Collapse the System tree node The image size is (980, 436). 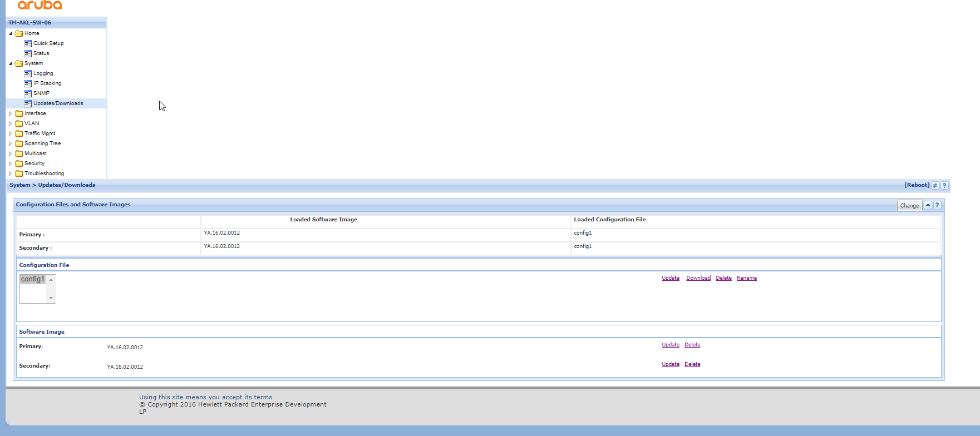pos(11,63)
